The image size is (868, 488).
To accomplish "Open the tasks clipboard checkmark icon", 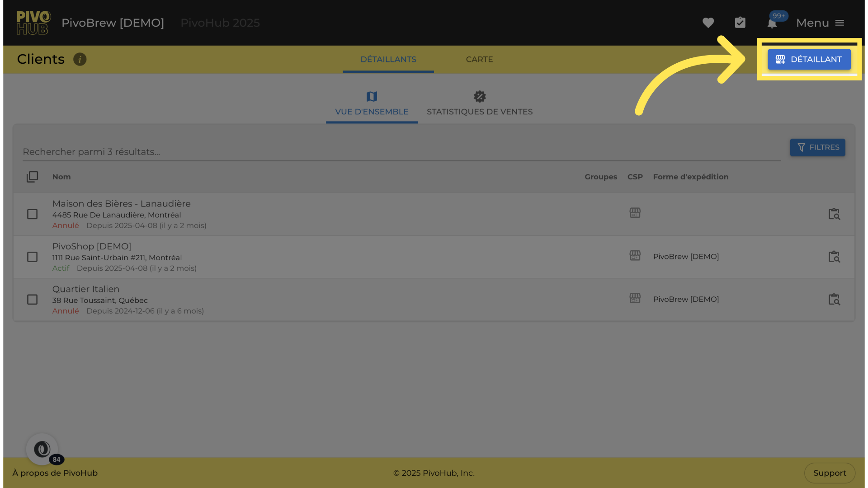I will [740, 23].
